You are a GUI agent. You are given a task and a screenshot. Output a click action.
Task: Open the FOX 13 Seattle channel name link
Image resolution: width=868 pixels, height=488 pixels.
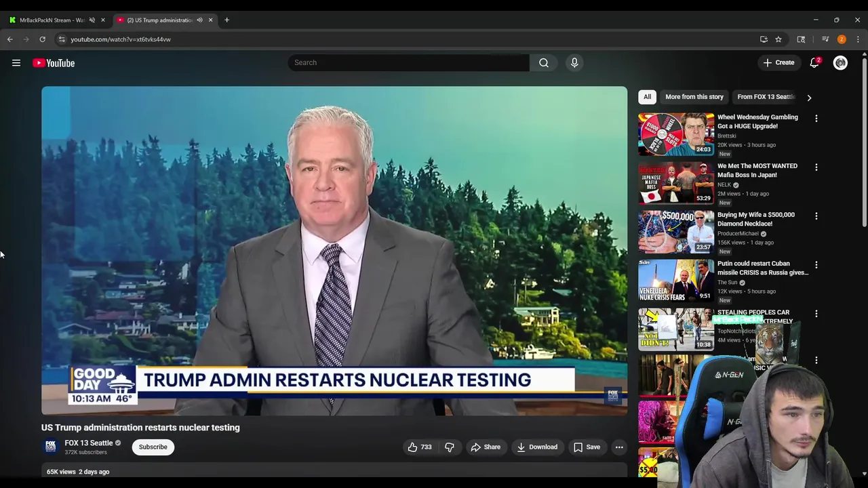point(89,443)
